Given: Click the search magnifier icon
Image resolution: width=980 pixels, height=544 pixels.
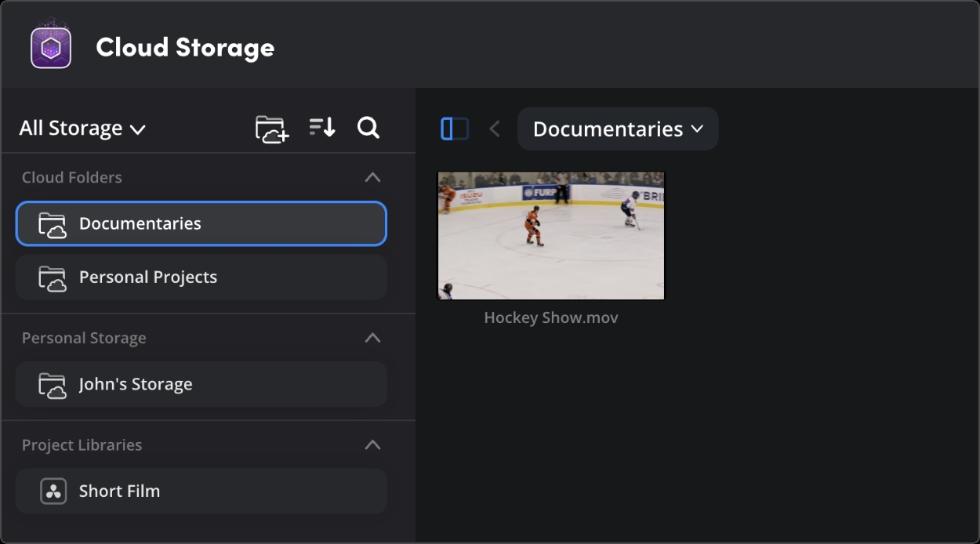Looking at the screenshot, I should point(368,128).
